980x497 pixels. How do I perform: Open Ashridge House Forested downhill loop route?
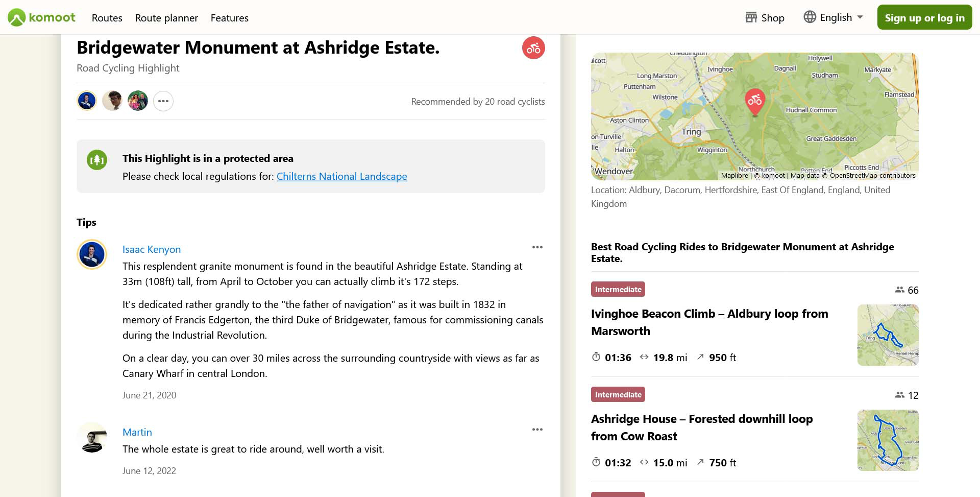[x=702, y=427]
